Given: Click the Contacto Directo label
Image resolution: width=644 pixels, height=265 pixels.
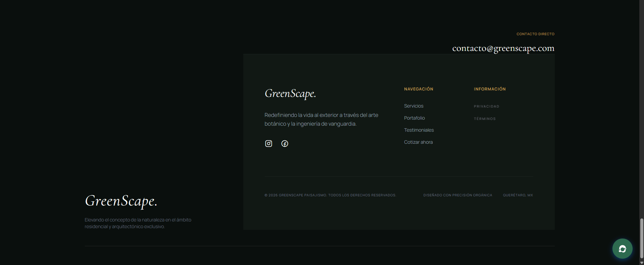Looking at the screenshot, I should [x=535, y=34].
